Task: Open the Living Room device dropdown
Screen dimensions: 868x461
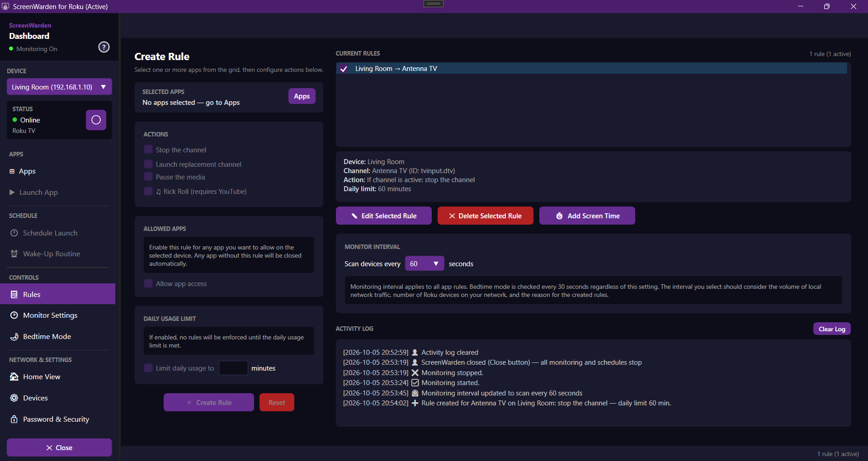Action: (59, 87)
